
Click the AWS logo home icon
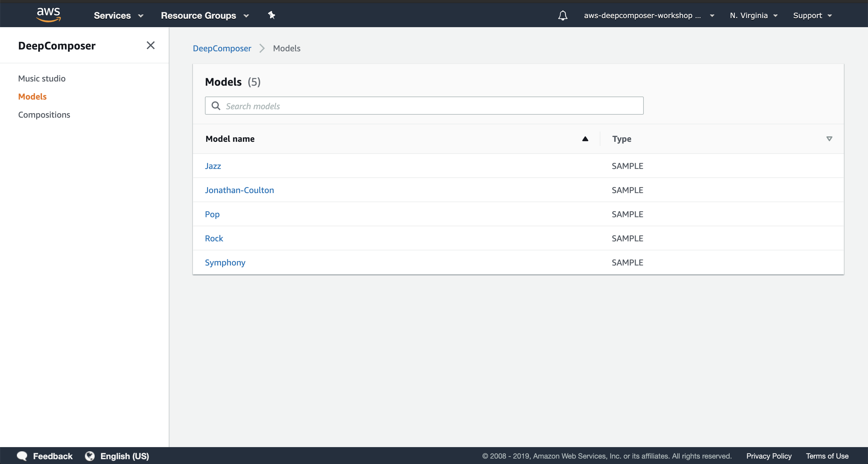(49, 15)
